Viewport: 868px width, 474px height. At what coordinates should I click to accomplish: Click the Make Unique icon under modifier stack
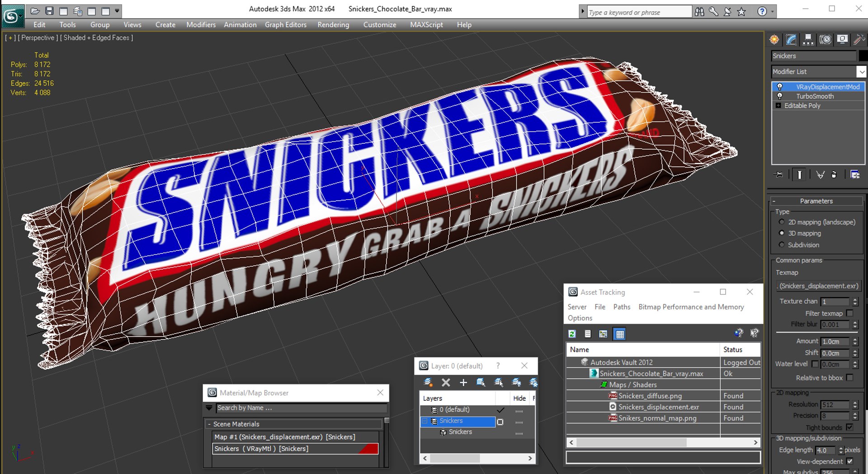coord(820,174)
